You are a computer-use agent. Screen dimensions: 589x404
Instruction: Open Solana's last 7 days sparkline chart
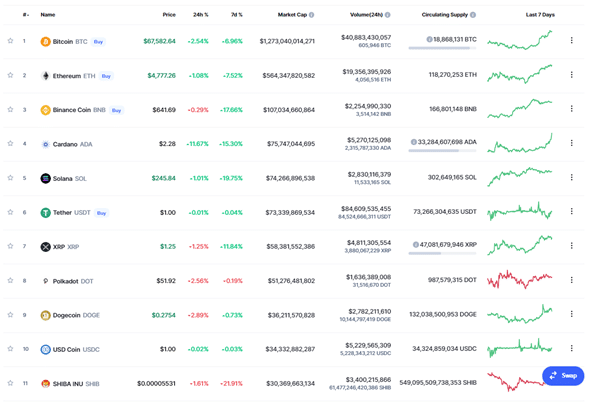coord(520,176)
